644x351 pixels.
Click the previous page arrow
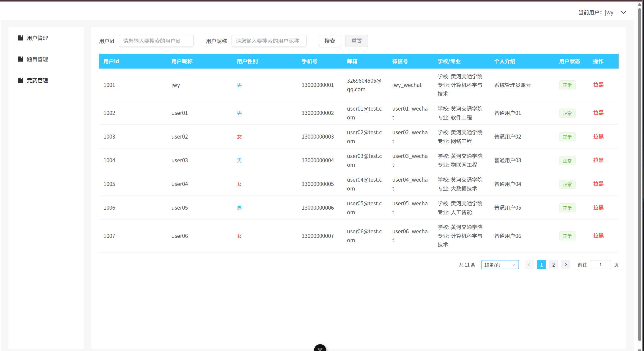point(529,265)
